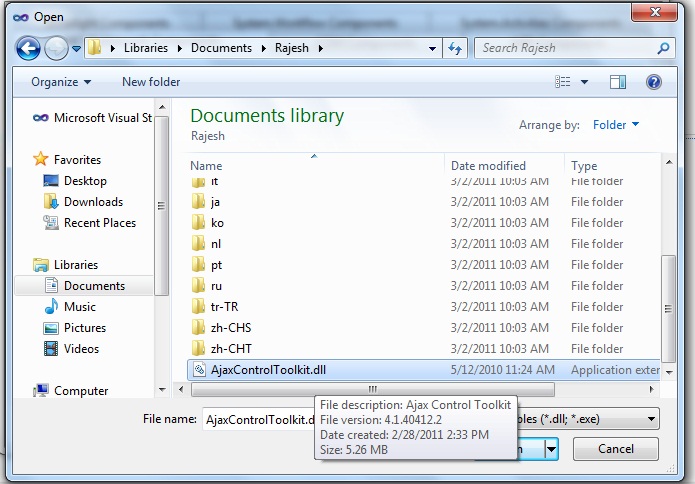Open the Organize menu

pos(61,82)
